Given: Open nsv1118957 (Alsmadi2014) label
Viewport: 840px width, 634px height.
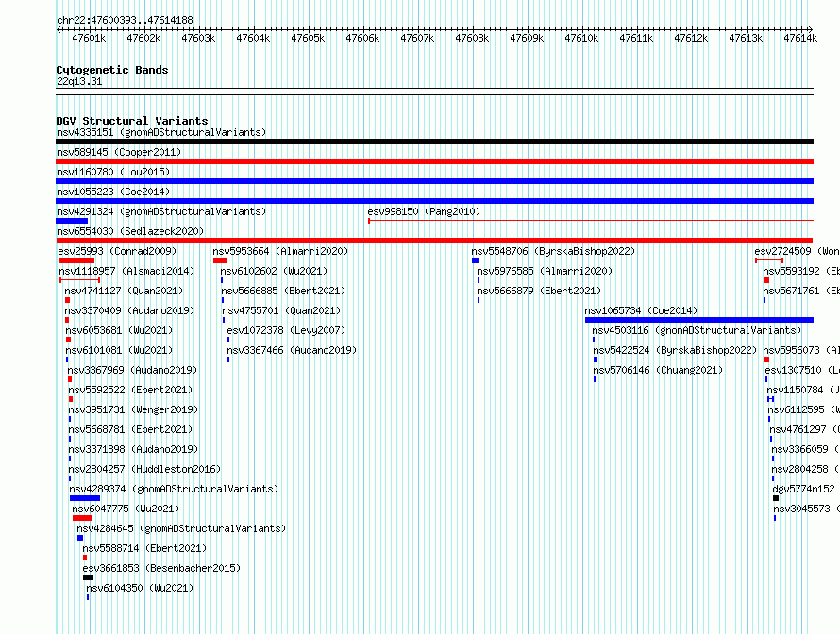Looking at the screenshot, I should coord(126,271).
